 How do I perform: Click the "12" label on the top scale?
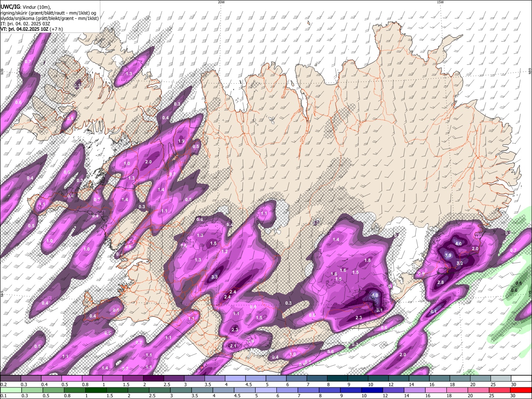click(x=391, y=384)
